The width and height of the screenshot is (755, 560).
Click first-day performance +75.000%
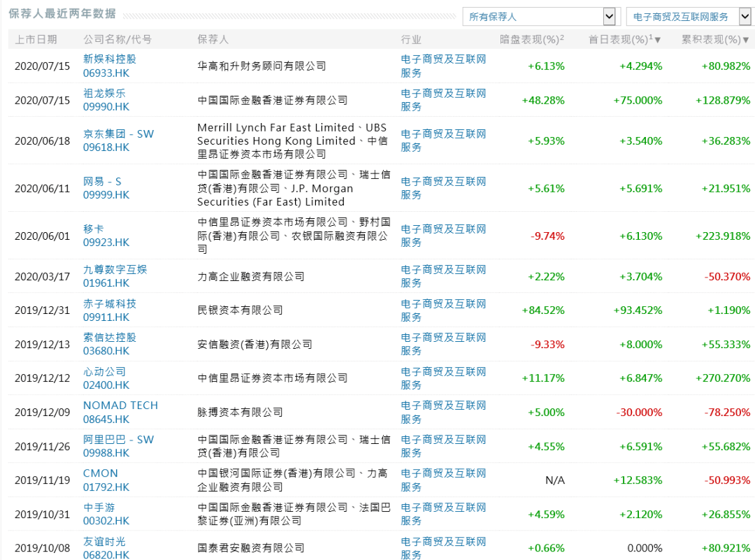point(638,101)
